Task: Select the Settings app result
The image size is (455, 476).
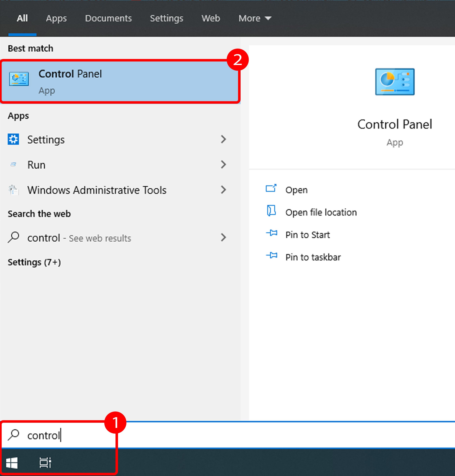Action: tap(120, 139)
